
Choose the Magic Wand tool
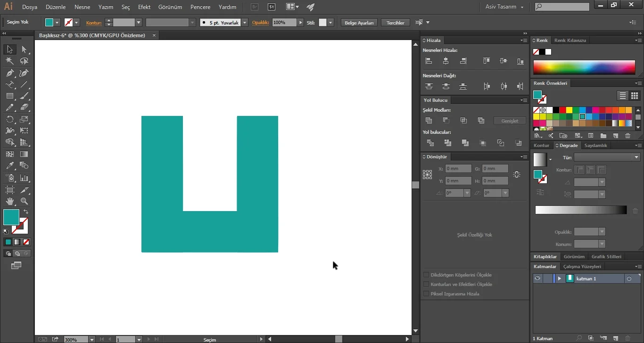pyautogui.click(x=9, y=61)
